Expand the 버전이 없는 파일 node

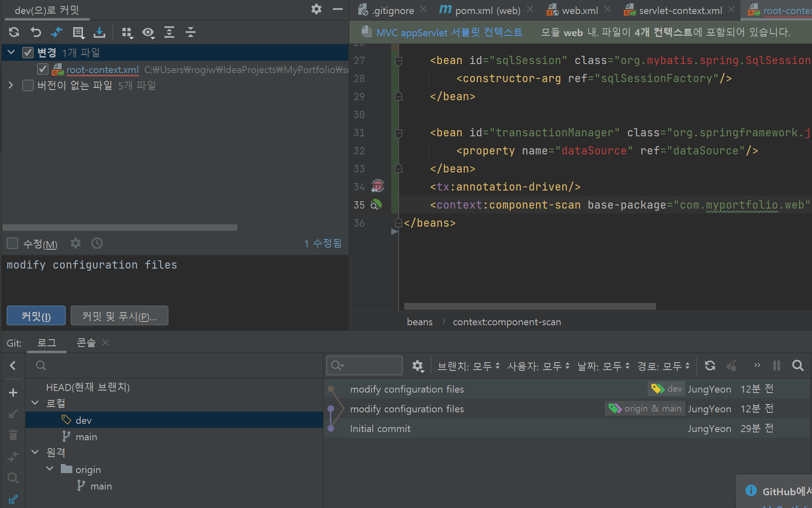coord(11,85)
